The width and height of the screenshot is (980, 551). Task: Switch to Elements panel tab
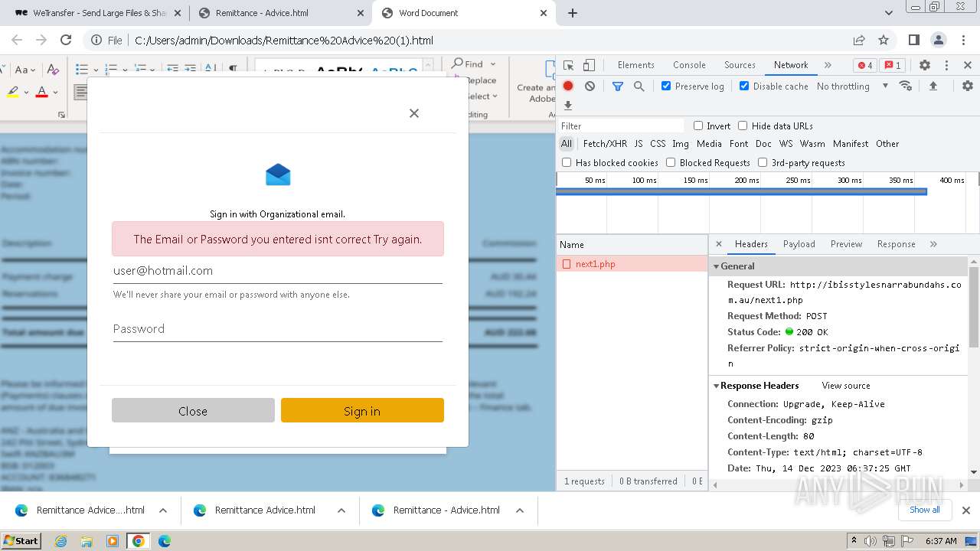636,65
